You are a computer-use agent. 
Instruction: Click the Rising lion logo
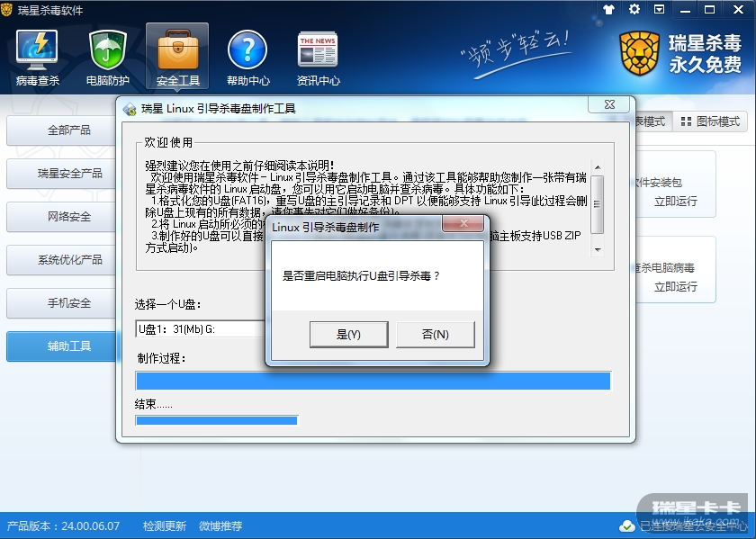[639, 54]
